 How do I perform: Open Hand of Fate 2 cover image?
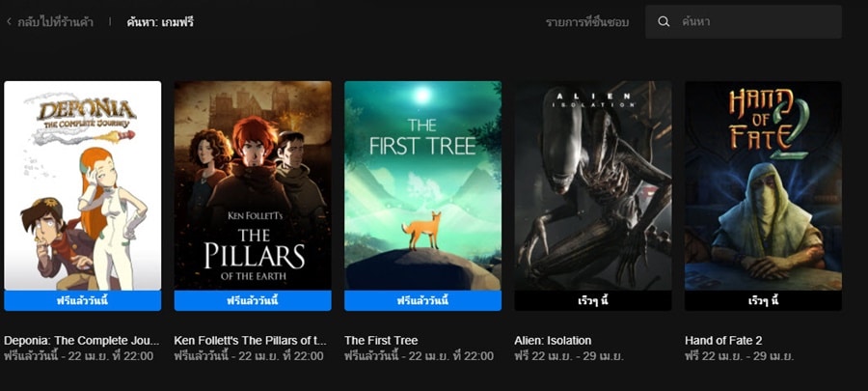click(x=764, y=185)
